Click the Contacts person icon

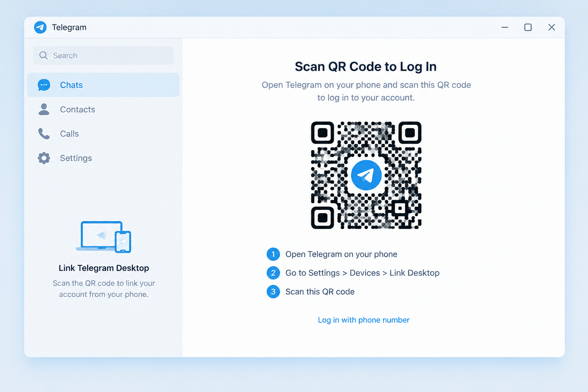click(44, 109)
